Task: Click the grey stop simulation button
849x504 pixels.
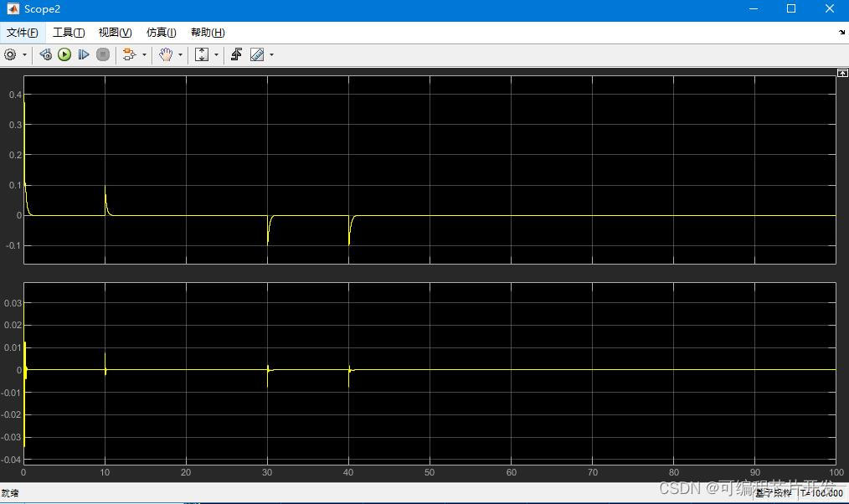Action: (103, 54)
